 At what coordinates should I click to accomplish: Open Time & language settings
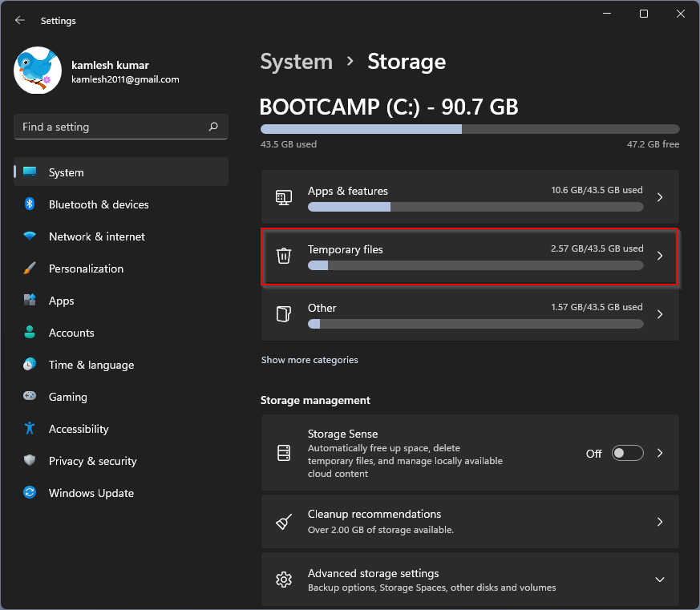click(x=91, y=365)
